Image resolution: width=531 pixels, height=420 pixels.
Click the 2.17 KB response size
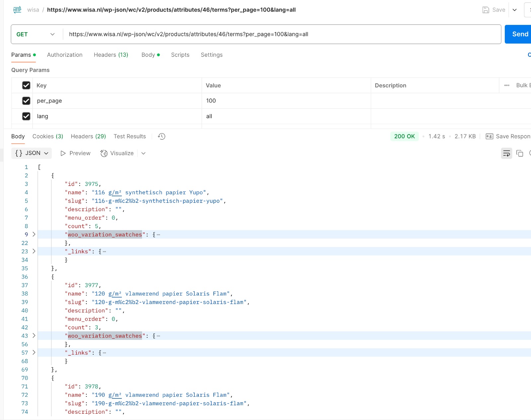[465, 136]
